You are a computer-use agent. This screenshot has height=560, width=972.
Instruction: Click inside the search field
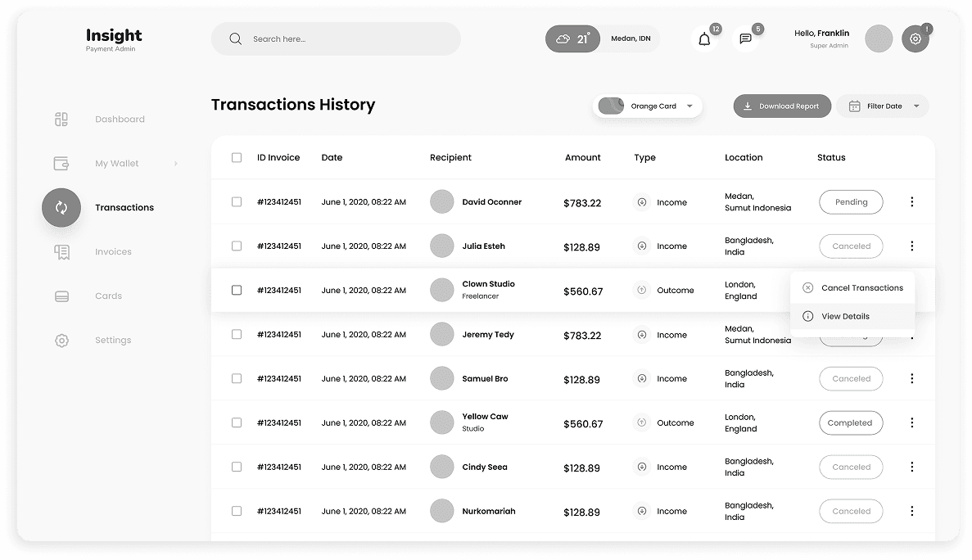tap(336, 38)
